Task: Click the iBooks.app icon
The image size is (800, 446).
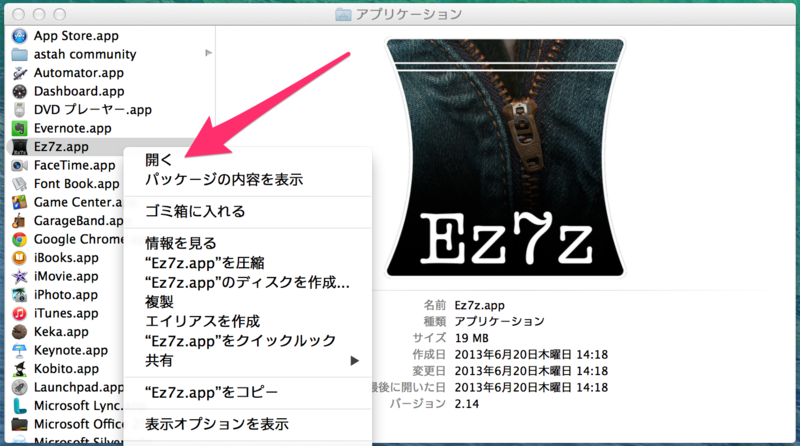Action: coord(19,258)
